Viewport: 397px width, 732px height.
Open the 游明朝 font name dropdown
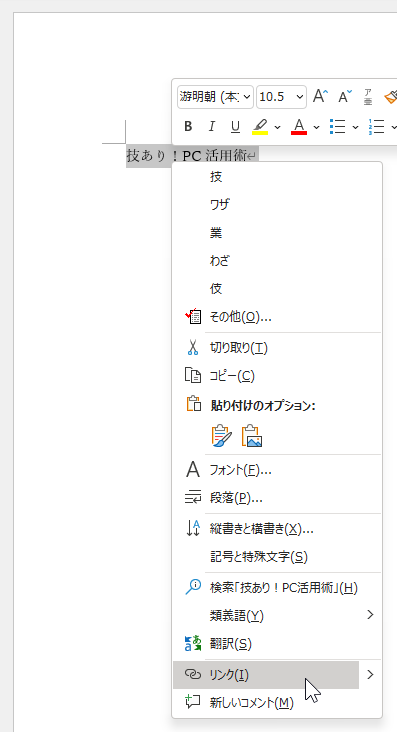coord(215,97)
